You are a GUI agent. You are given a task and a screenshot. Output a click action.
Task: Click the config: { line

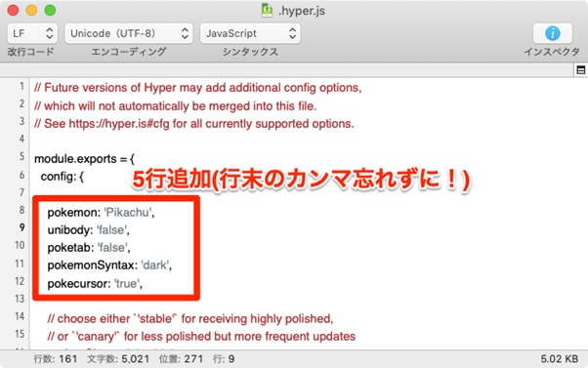point(63,176)
